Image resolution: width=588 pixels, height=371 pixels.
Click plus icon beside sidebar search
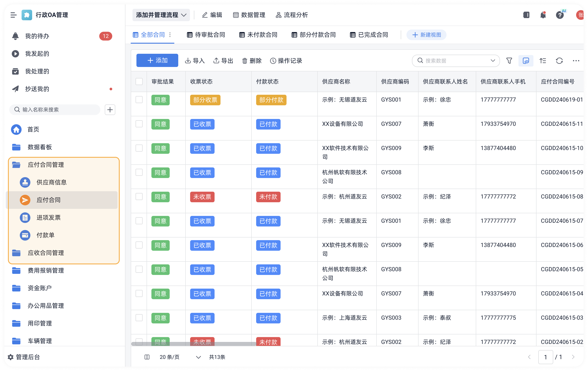[x=110, y=110]
